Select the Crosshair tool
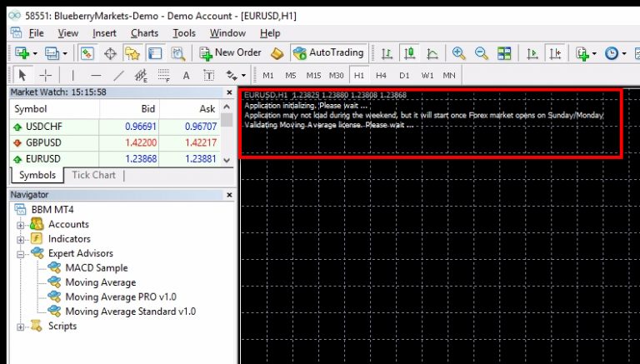 [46, 75]
